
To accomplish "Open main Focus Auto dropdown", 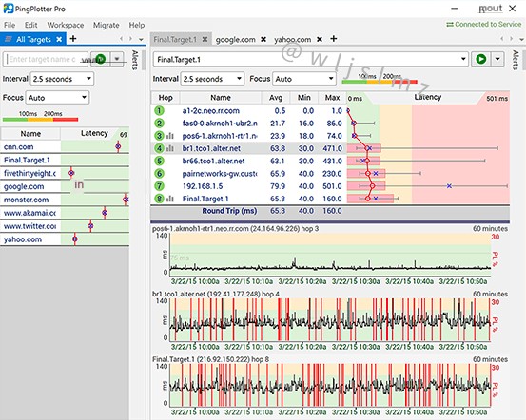I will pyautogui.click(x=304, y=79).
